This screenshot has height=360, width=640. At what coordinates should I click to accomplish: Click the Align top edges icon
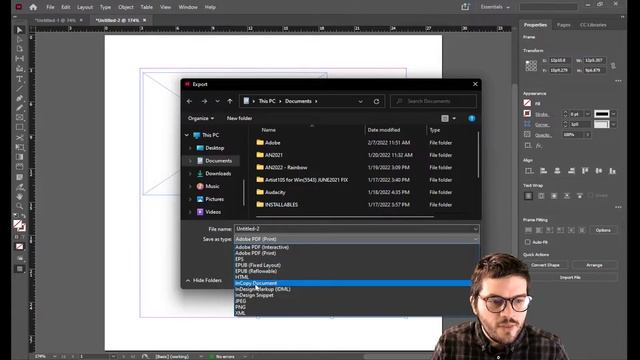point(585,171)
